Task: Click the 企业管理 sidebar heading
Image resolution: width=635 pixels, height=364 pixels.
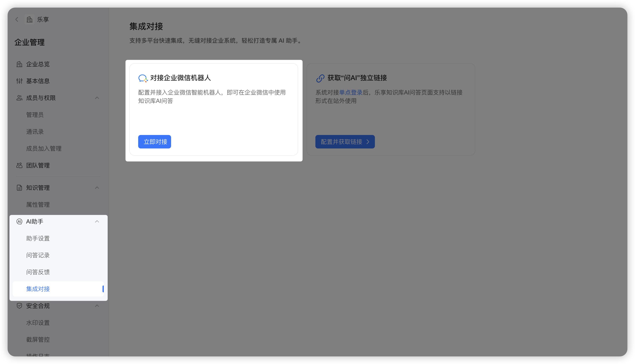Action: point(30,42)
